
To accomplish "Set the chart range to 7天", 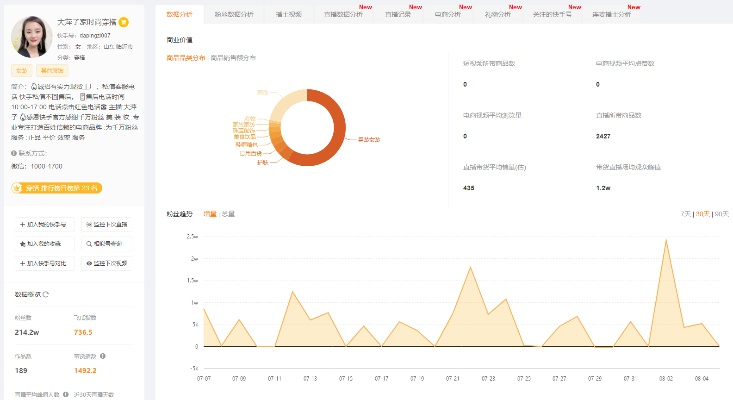I will pyautogui.click(x=685, y=214).
